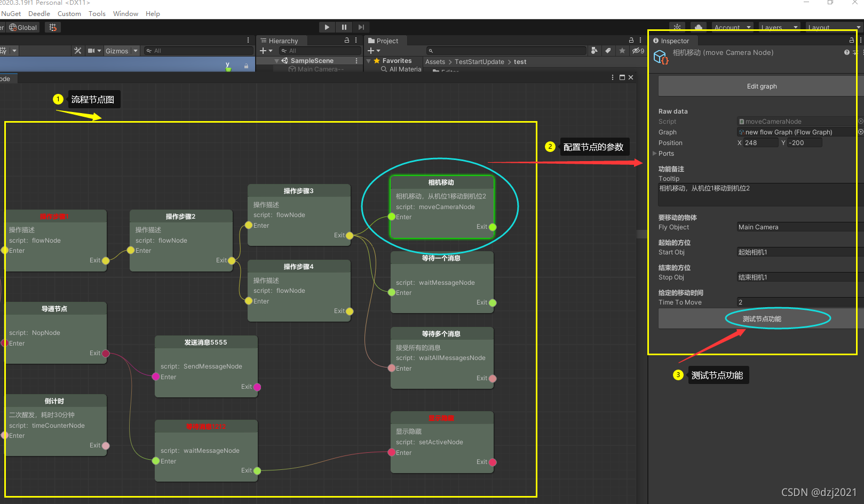This screenshot has height=504, width=864.
Task: Lock the Inspector panel
Action: pyautogui.click(x=852, y=40)
